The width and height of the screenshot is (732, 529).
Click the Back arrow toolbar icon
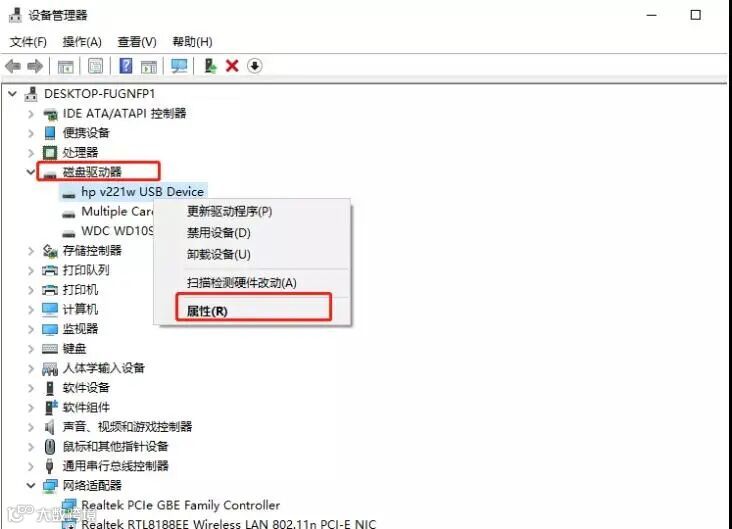tap(13, 66)
